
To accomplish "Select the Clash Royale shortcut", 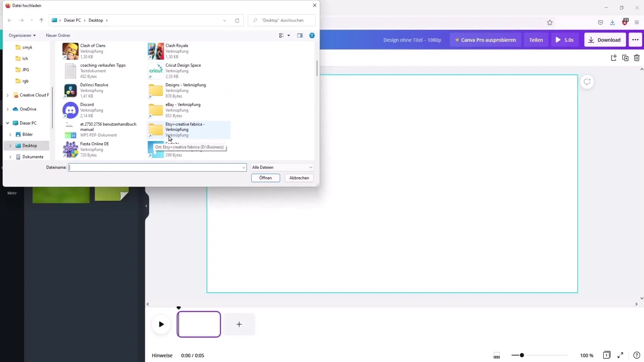I will [x=188, y=51].
